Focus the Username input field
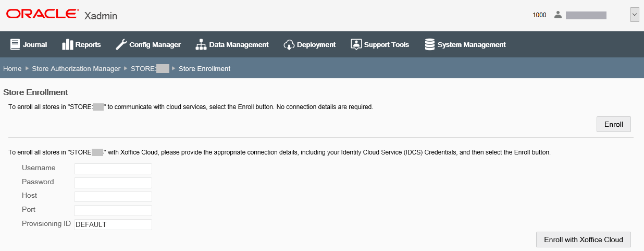This screenshot has height=251, width=644. 113,169
